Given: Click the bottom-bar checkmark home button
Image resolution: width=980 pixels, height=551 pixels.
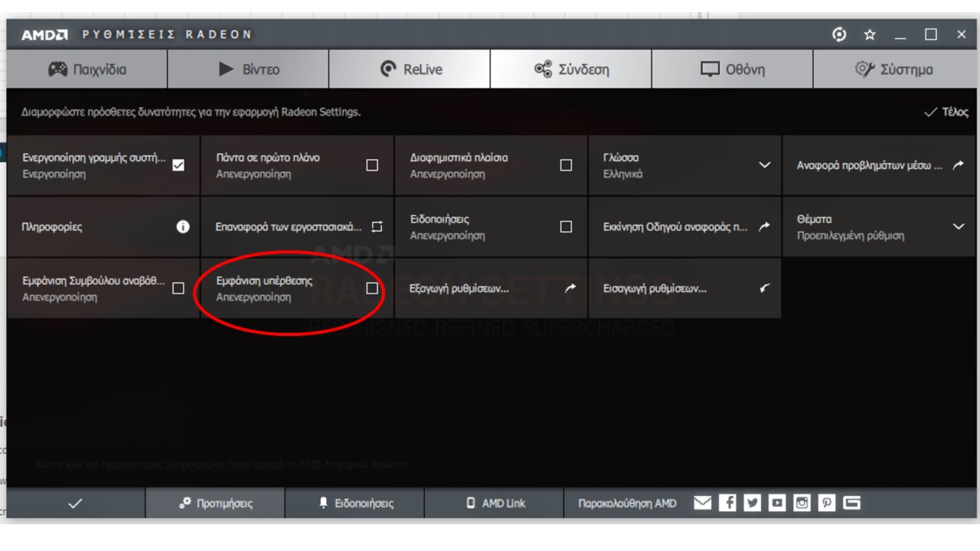Looking at the screenshot, I should click(75, 504).
